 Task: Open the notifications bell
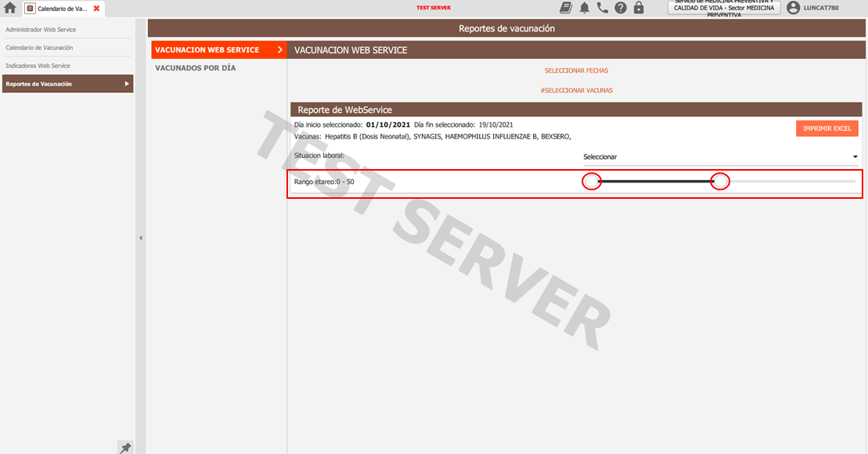point(584,8)
